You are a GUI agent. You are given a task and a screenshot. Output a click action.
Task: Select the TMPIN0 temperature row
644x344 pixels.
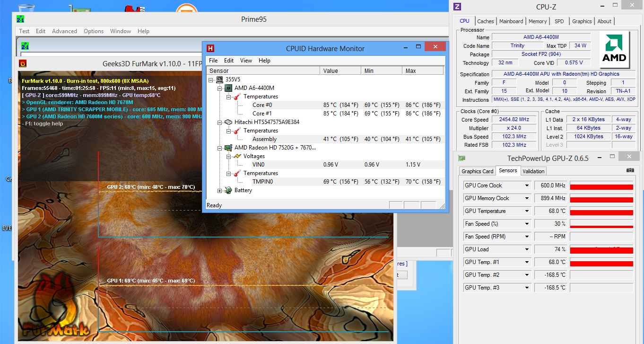(x=326, y=182)
